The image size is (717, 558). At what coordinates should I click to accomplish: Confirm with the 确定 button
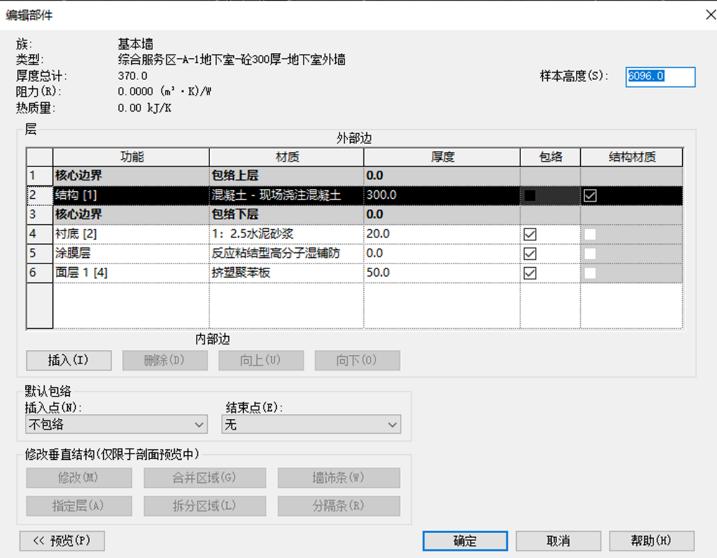[465, 541]
